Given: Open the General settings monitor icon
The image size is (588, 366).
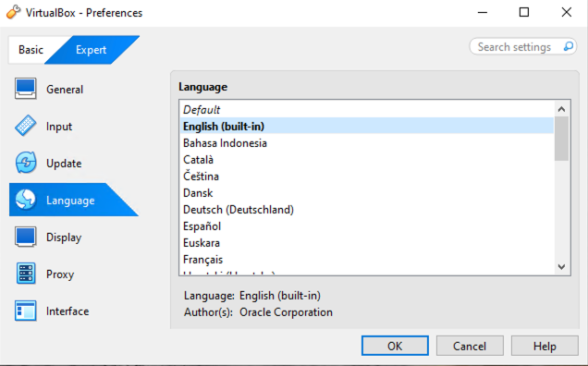Looking at the screenshot, I should click(26, 89).
